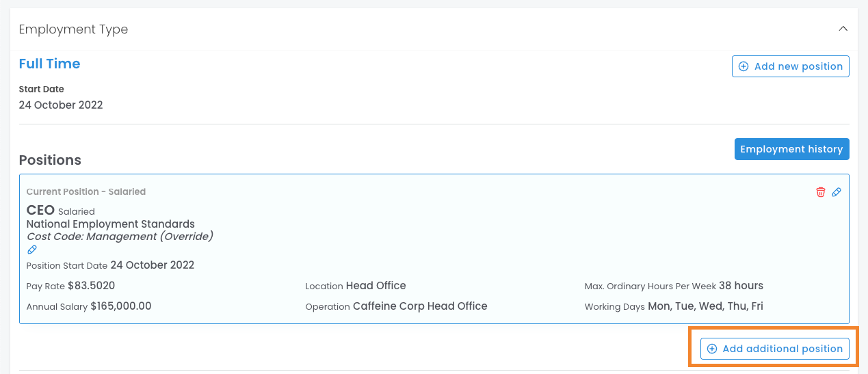Click Cost Code Management Override text

pyautogui.click(x=120, y=237)
